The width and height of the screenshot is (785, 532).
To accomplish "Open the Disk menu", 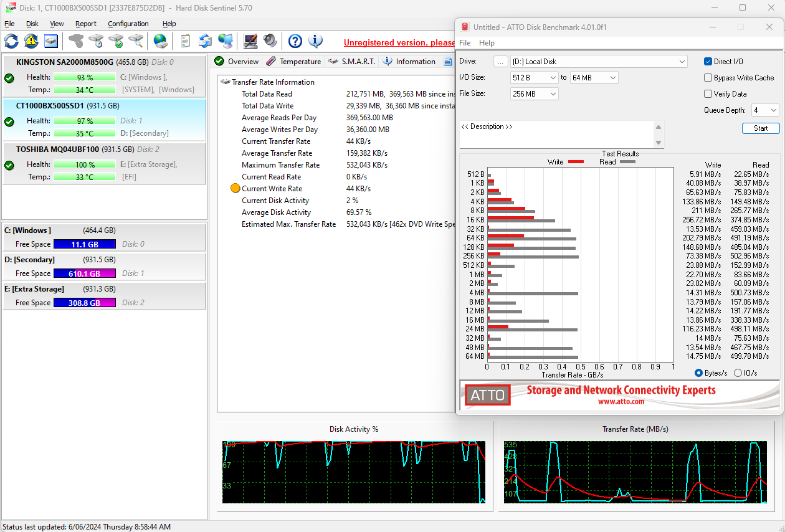I will pyautogui.click(x=32, y=24).
